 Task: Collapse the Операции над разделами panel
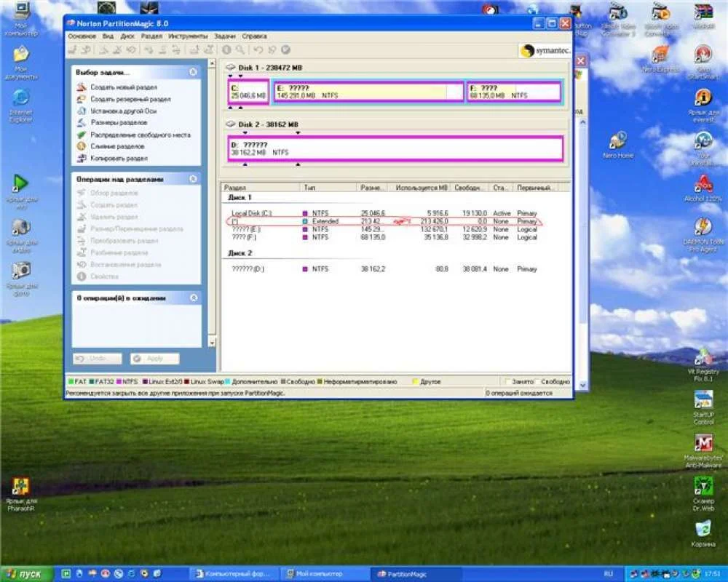194,179
